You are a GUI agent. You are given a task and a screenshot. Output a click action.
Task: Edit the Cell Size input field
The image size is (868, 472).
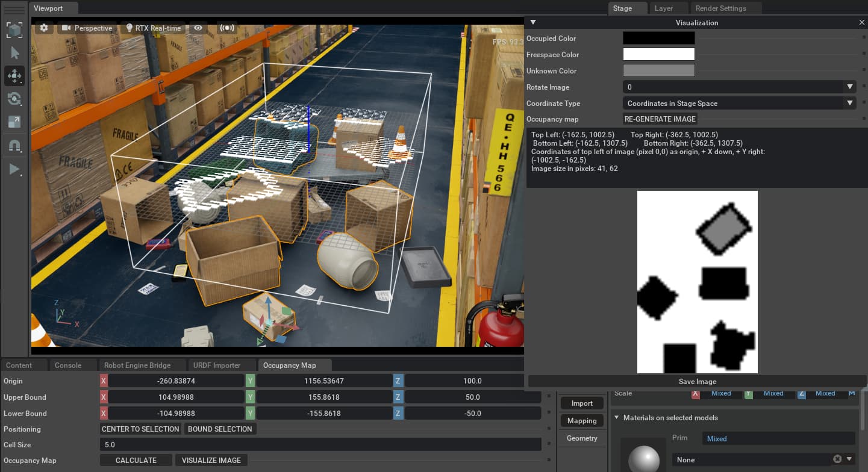click(319, 444)
